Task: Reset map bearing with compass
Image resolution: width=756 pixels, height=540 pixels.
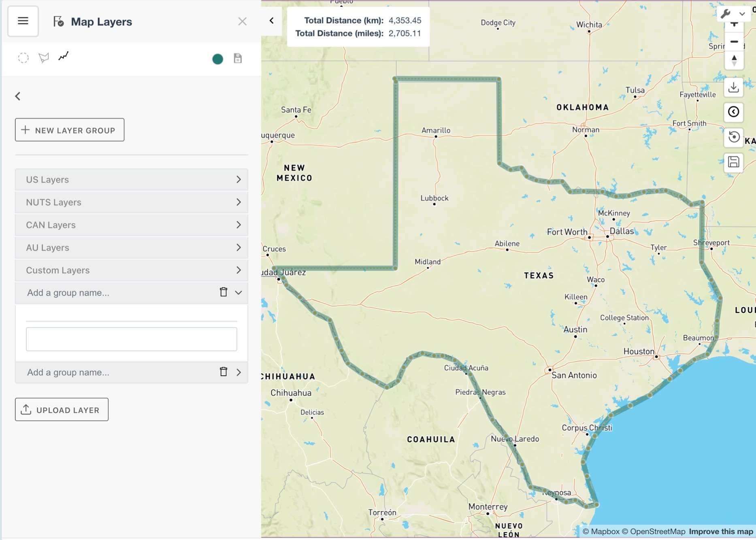Action: coord(734,60)
